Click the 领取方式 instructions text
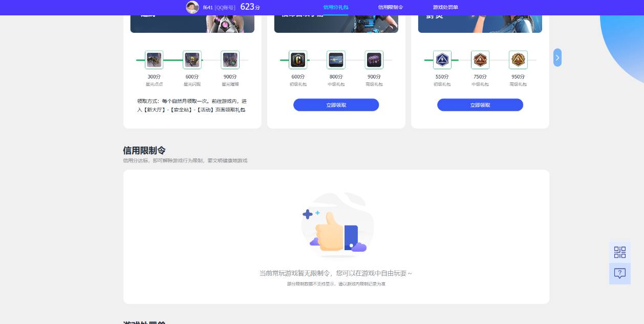The width and height of the screenshot is (644, 324). point(192,106)
